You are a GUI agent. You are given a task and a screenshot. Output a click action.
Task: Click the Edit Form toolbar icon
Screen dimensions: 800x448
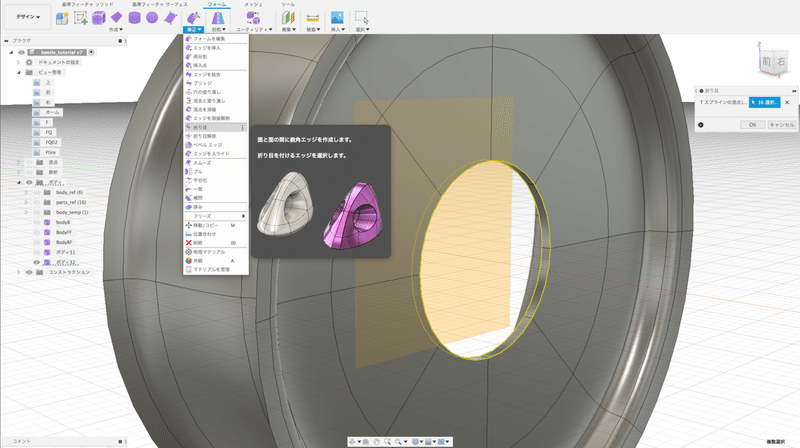193,18
